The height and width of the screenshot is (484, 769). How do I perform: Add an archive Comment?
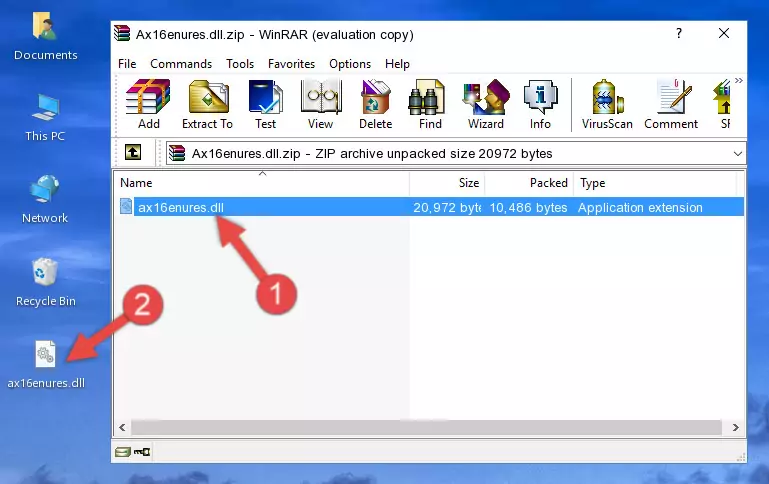pyautogui.click(x=671, y=104)
